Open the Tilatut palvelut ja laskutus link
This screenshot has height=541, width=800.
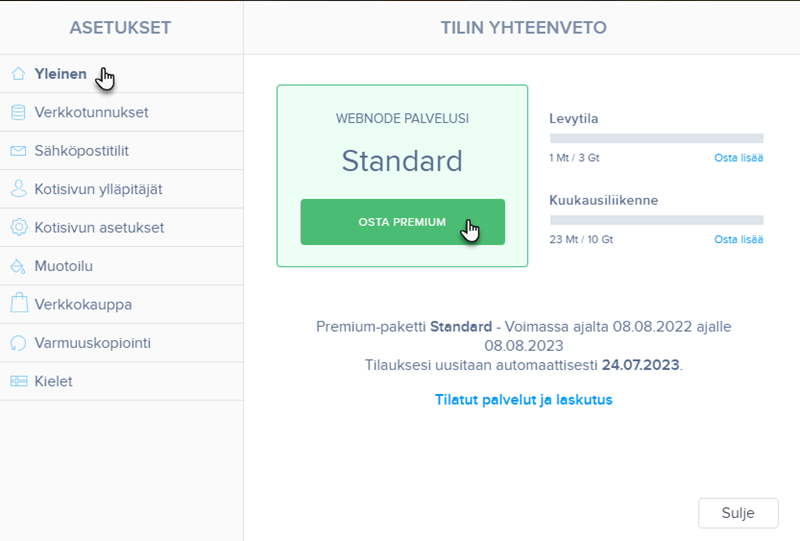(523, 399)
